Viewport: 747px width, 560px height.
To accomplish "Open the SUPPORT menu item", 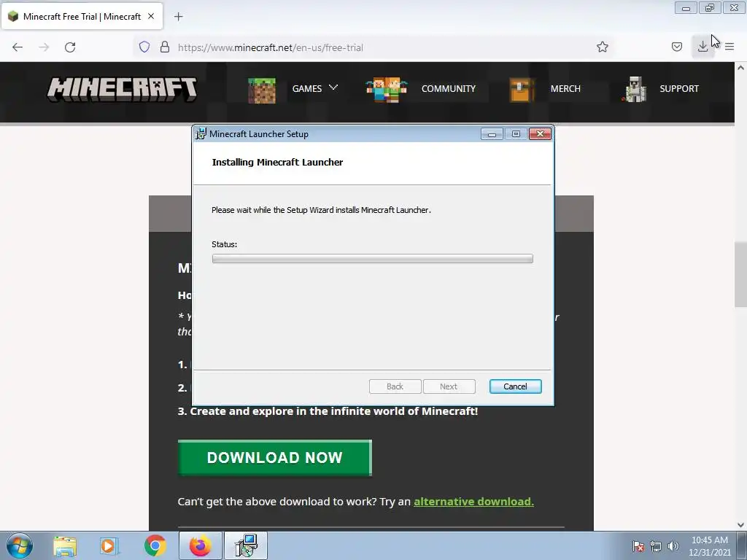I will click(679, 88).
